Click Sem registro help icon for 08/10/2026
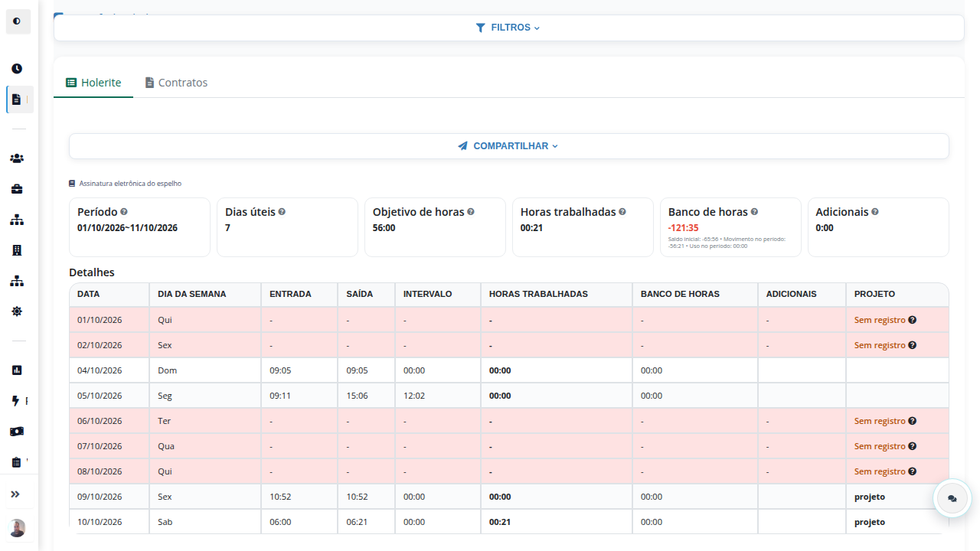This screenshot has height=551, width=980. (913, 471)
